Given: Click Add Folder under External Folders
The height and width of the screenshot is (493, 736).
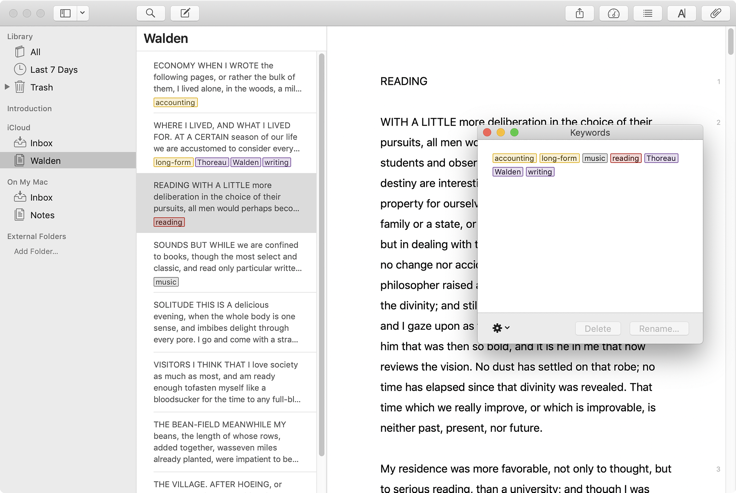Looking at the screenshot, I should click(36, 251).
